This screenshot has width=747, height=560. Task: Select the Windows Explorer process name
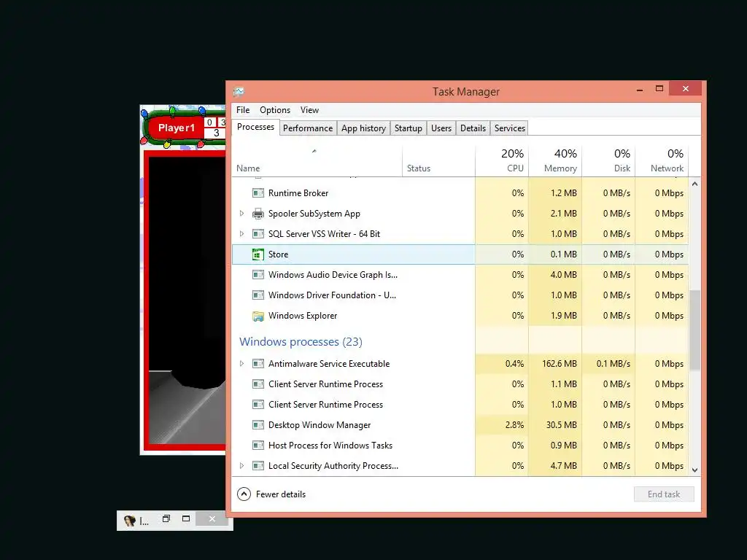(303, 316)
